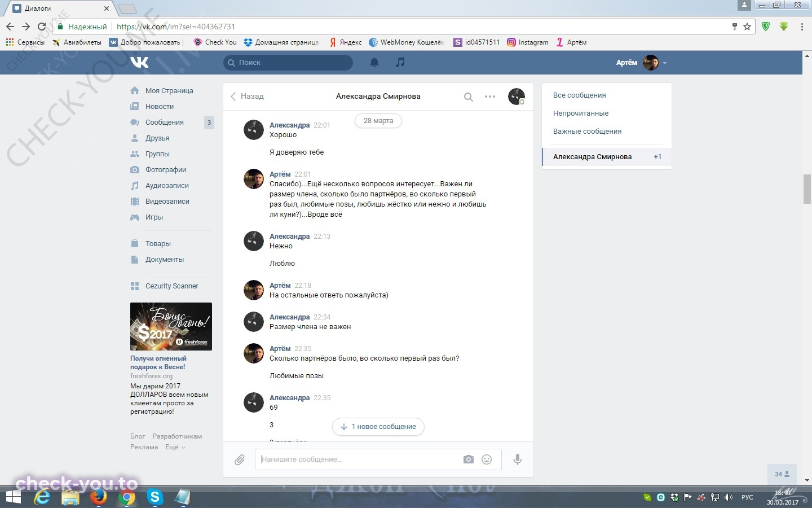Screen dimensions: 812x508
Task: Open Аудиозаписи in sidebar
Action: [x=167, y=186]
